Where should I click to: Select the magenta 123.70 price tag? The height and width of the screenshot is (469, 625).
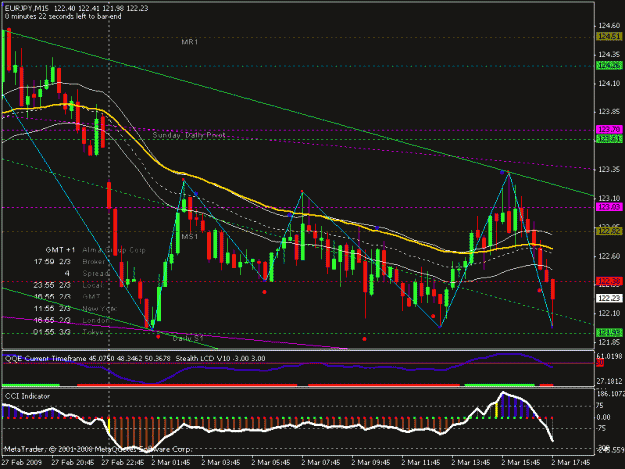click(609, 130)
